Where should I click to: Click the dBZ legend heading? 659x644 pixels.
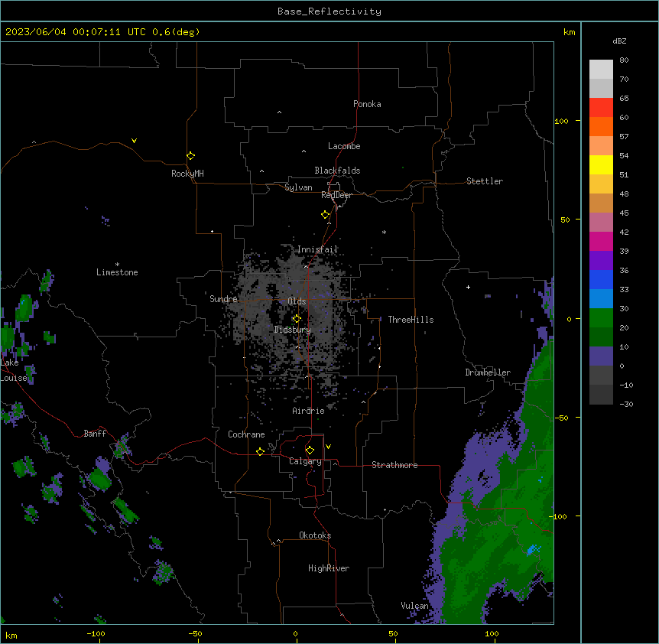coord(619,41)
